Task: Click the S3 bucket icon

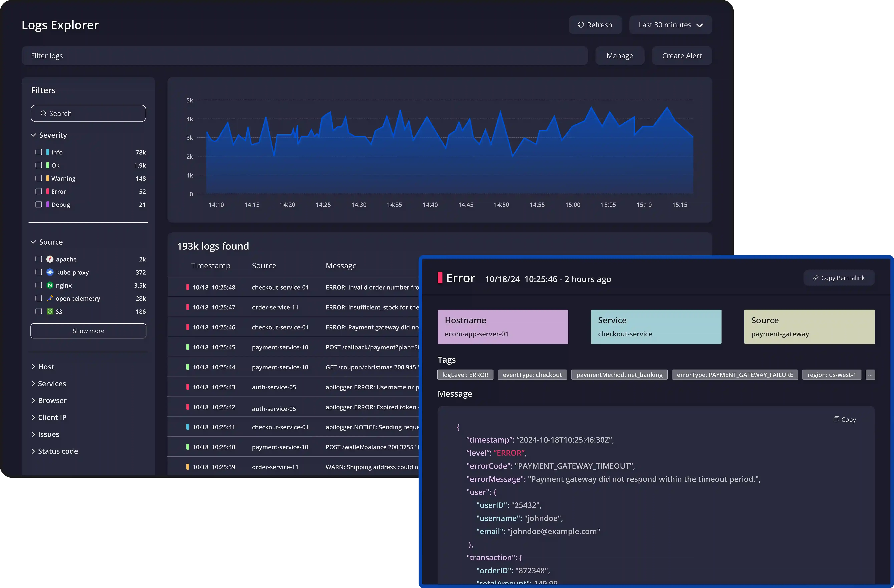Action: pos(50,311)
